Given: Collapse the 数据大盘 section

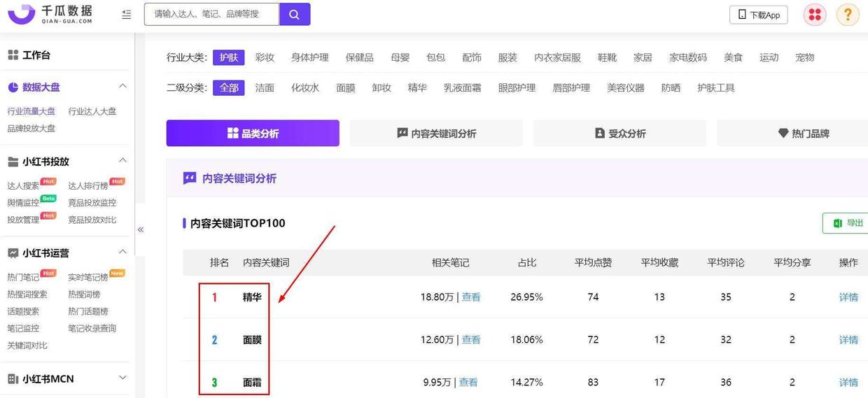Looking at the screenshot, I should pyautogui.click(x=122, y=87).
